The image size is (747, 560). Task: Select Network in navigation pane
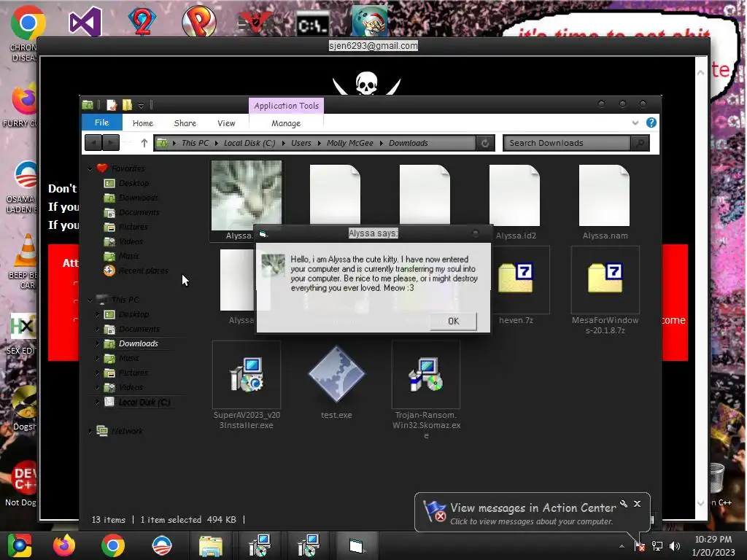point(127,431)
